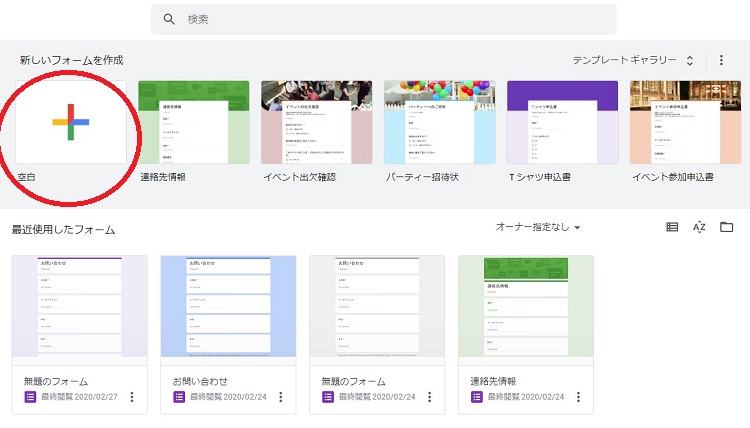Open the AZ sort options icon
Image resolution: width=750 pixels, height=428 pixels.
699,227
